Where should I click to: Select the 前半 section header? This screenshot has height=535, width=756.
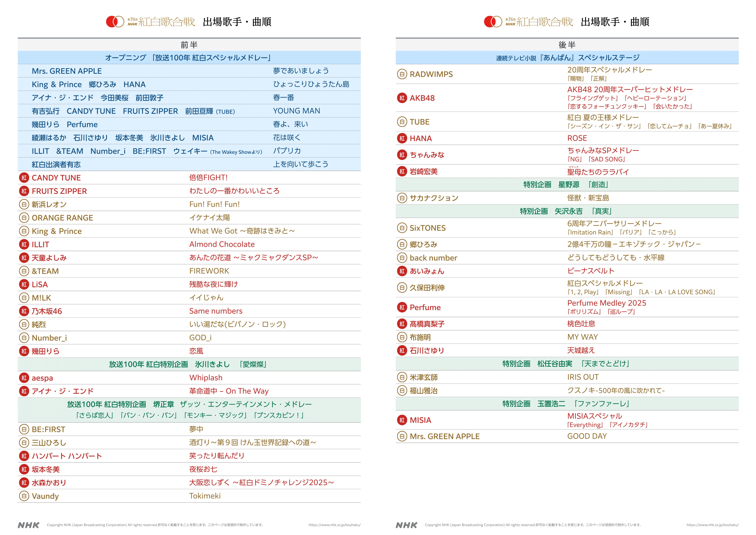(189, 45)
